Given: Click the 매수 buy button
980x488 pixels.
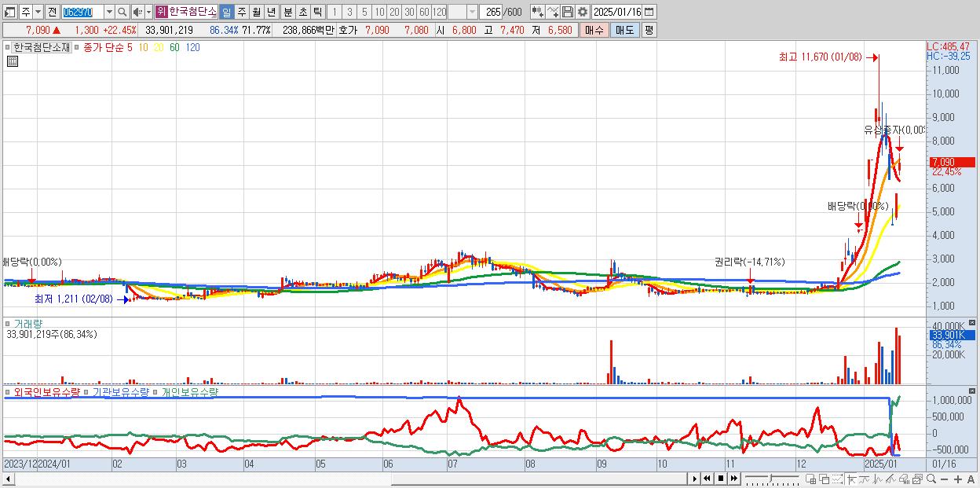Looking at the screenshot, I should pyautogui.click(x=593, y=30).
